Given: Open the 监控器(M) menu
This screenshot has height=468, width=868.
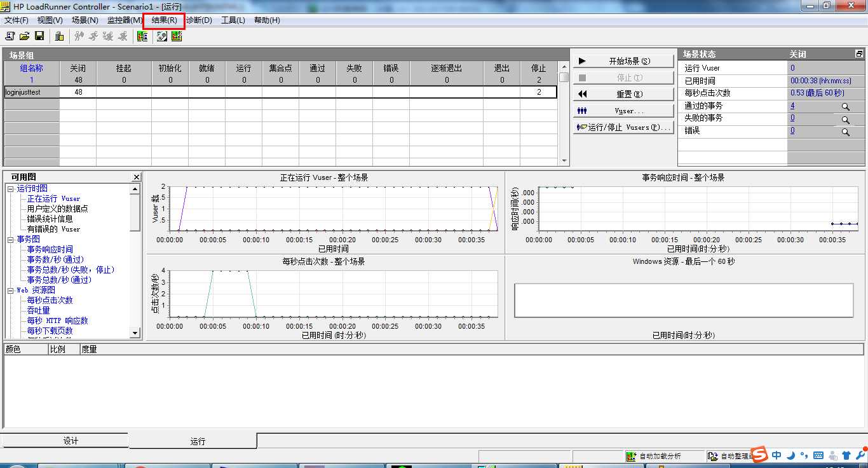Looking at the screenshot, I should click(x=124, y=20).
